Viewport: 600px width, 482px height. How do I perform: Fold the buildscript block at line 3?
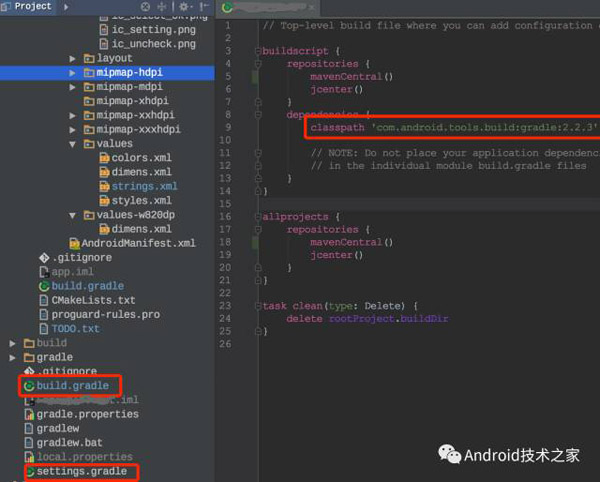tap(258, 51)
